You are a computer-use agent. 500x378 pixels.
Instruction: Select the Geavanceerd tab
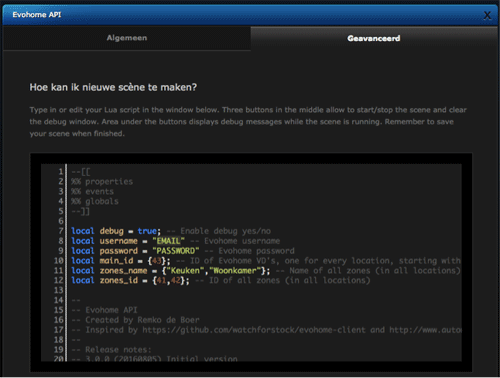[374, 38]
